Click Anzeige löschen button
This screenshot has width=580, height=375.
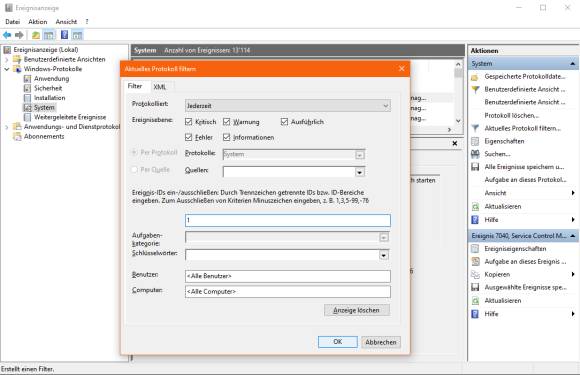pyautogui.click(x=357, y=310)
